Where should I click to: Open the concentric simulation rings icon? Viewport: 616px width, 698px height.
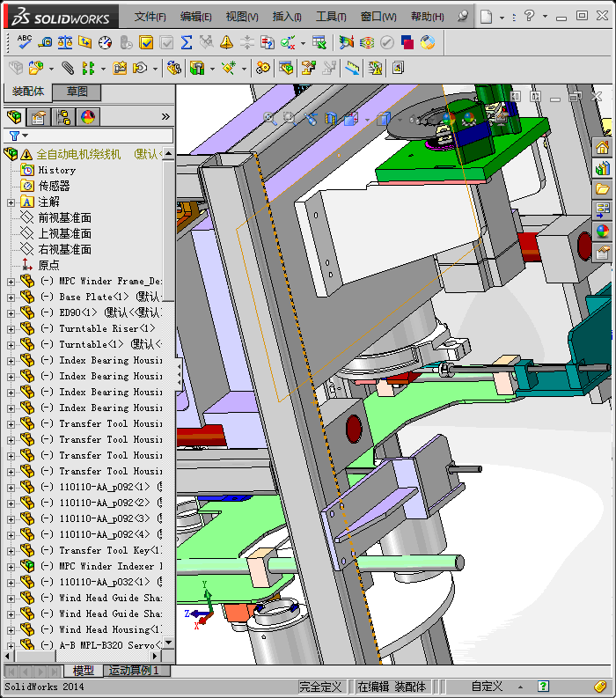(x=367, y=42)
